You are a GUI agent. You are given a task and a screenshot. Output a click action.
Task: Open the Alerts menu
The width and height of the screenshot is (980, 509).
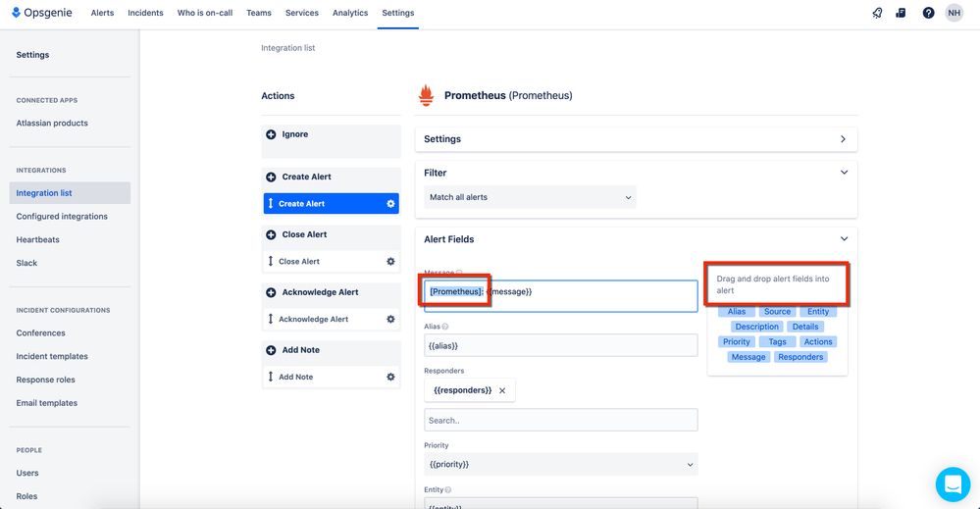[x=102, y=13]
